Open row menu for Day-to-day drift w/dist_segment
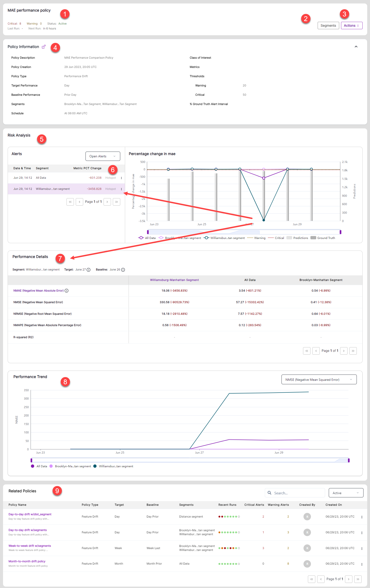Viewport: 370px width, 588px height. click(x=362, y=517)
